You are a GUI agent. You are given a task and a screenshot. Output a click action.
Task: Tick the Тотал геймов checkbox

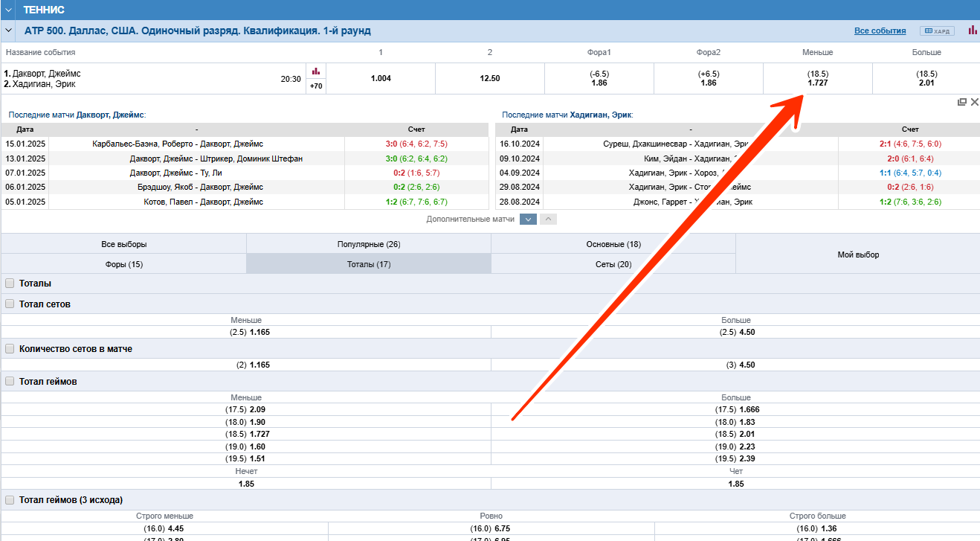(10, 381)
